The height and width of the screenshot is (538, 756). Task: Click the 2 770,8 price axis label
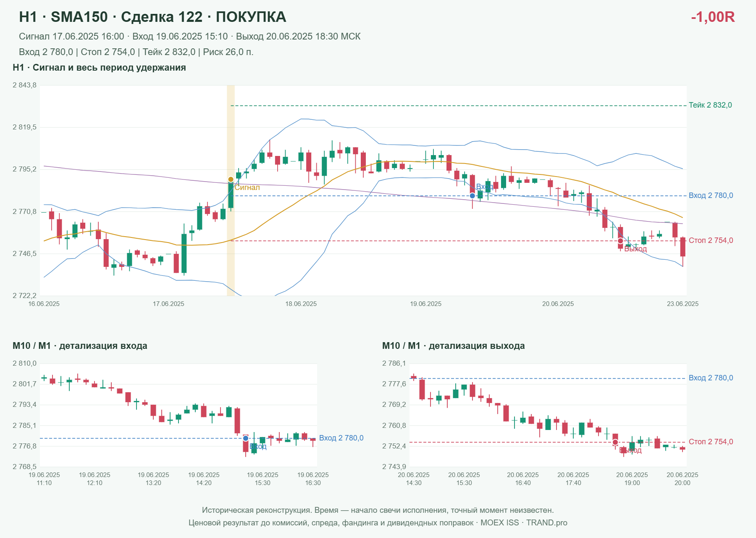(24, 212)
